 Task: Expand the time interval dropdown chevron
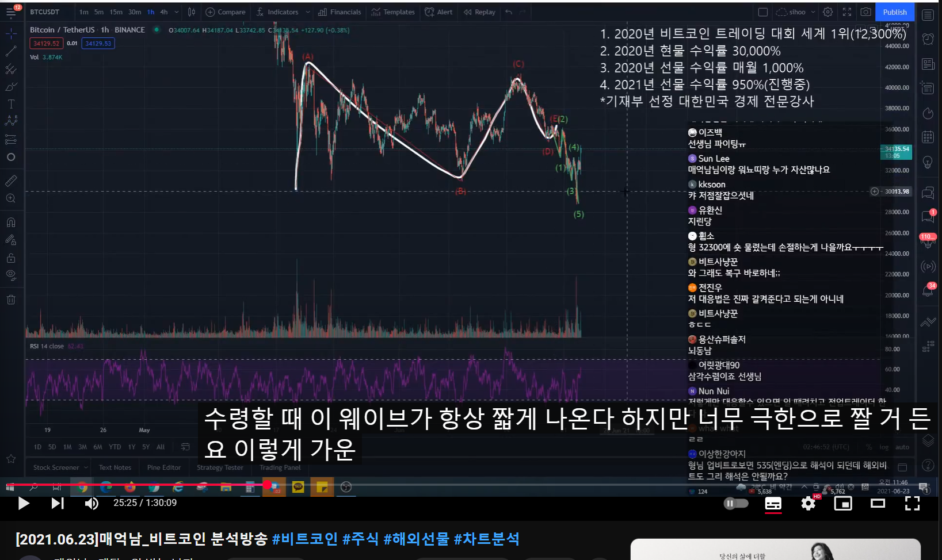[177, 12]
